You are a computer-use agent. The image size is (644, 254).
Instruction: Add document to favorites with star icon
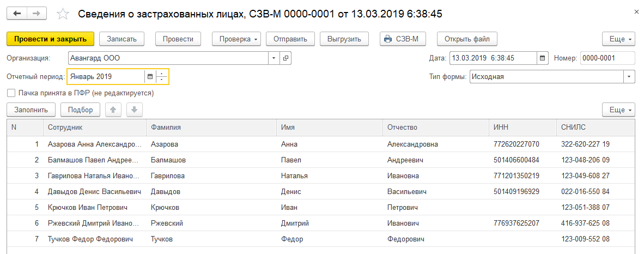point(63,14)
